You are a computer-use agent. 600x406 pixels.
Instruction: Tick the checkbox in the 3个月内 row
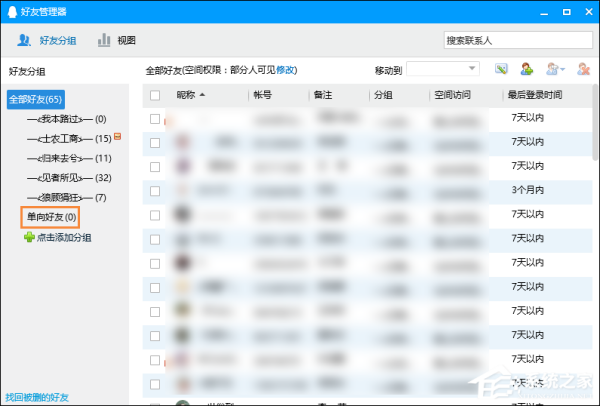155,191
